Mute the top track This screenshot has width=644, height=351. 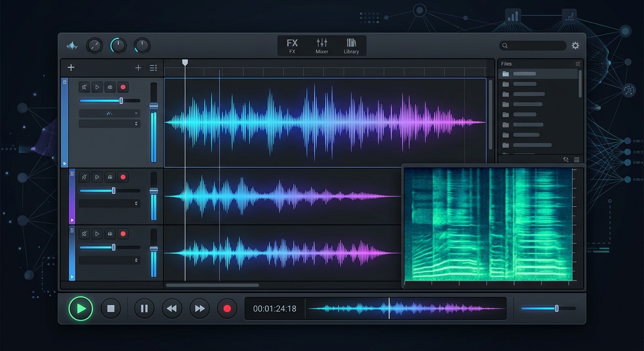click(84, 87)
